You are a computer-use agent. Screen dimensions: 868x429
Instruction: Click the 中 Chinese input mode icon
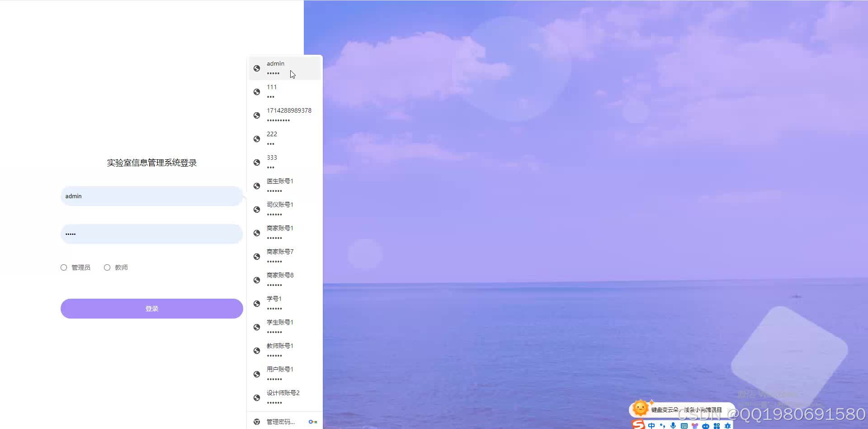(652, 425)
